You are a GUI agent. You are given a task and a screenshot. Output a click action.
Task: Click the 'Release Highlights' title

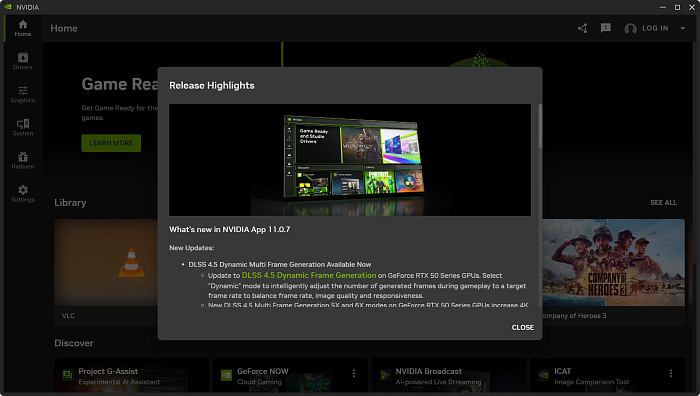click(x=212, y=85)
